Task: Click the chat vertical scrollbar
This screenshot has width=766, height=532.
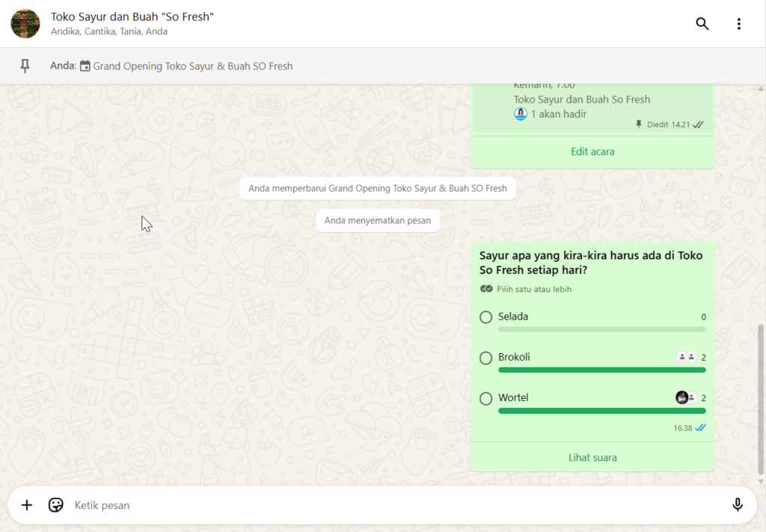Action: click(x=762, y=397)
